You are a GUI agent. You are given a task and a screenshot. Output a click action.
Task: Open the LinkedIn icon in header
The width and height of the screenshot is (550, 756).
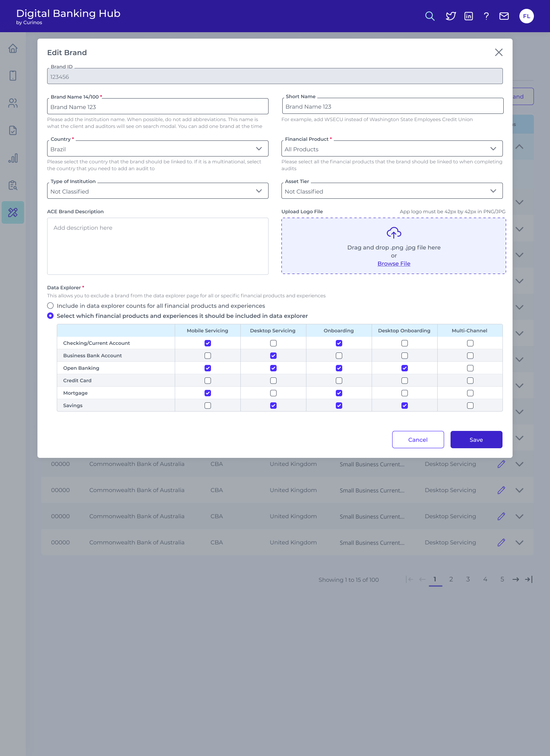pos(469,16)
